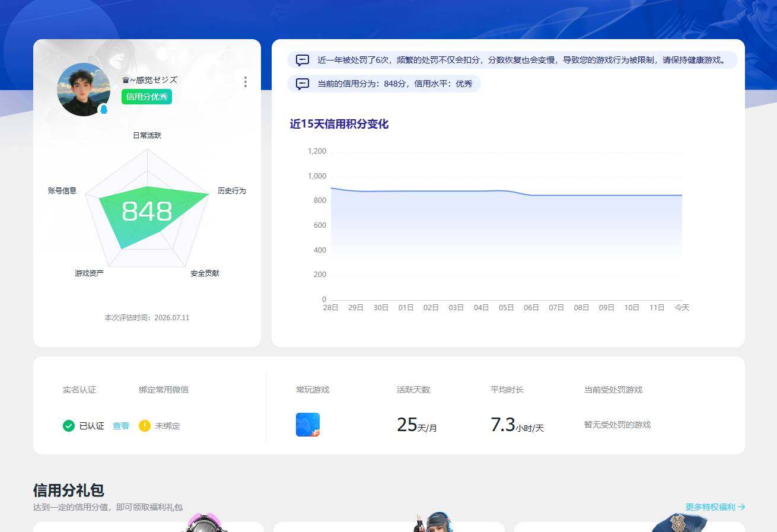This screenshot has height=532, width=777.
Task: Click the username ~感觉ゼジズ
Action: [x=154, y=79]
